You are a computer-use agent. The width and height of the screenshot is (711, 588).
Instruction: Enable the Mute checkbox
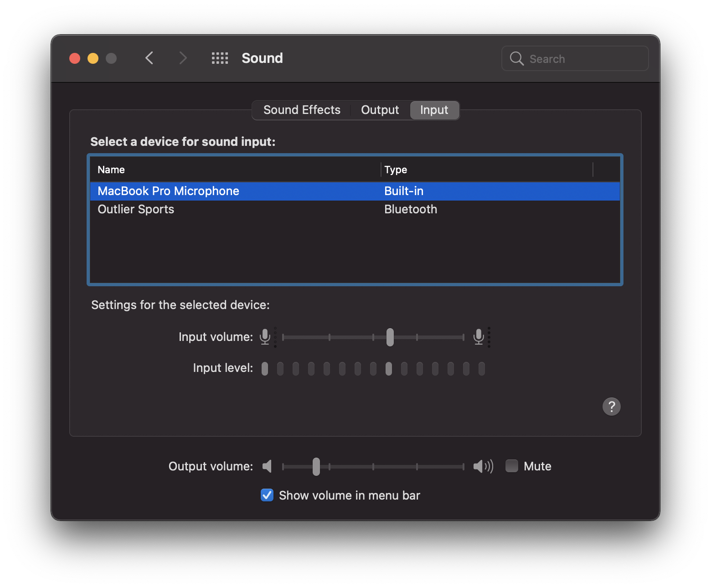pyautogui.click(x=512, y=466)
